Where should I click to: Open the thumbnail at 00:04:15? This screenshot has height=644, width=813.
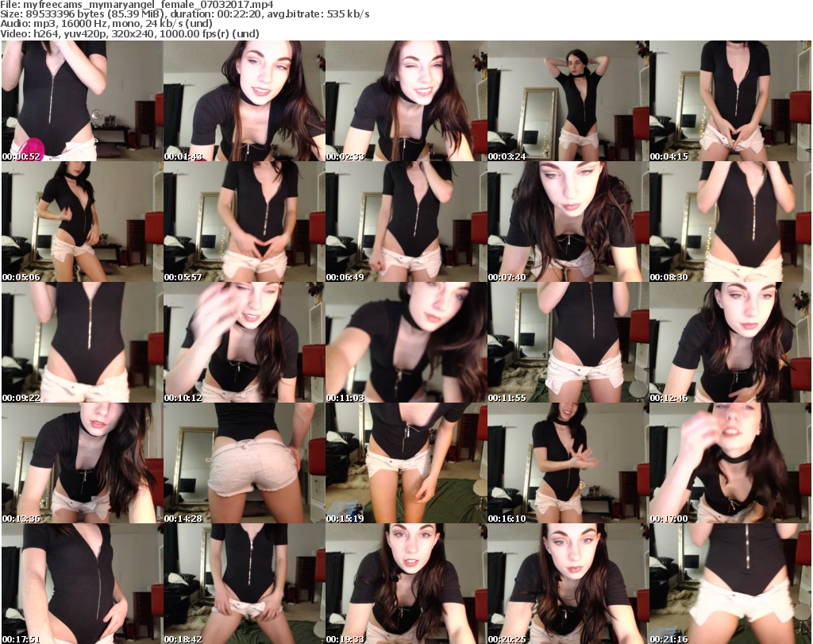pyautogui.click(x=730, y=101)
